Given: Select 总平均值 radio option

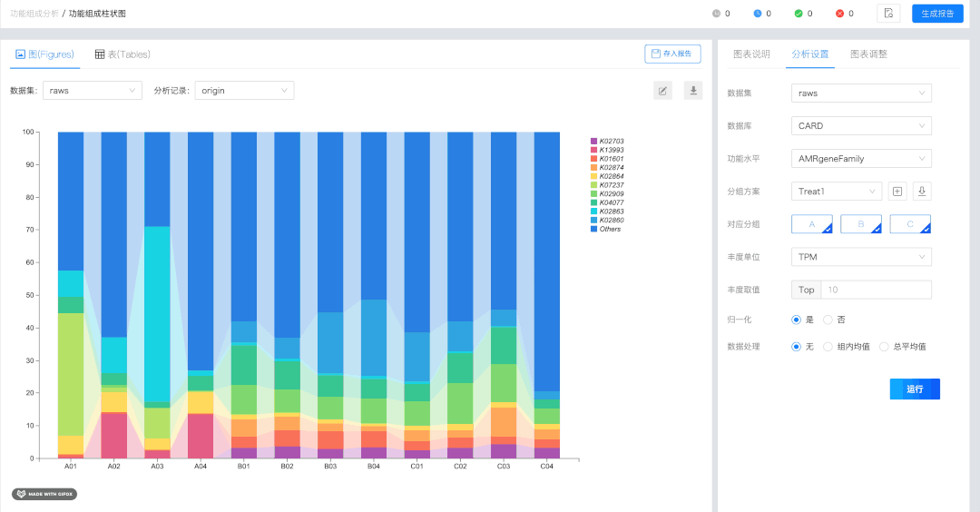Looking at the screenshot, I should (884, 347).
